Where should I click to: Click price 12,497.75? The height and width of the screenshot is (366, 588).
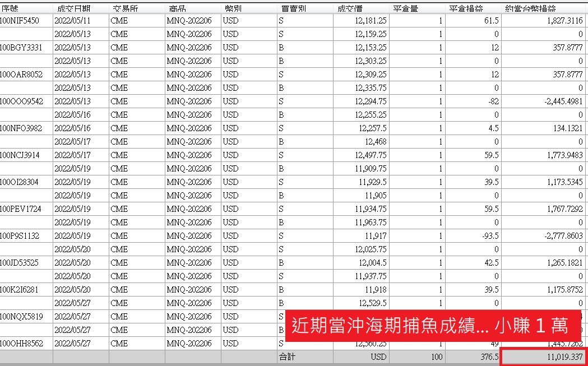coord(371,155)
